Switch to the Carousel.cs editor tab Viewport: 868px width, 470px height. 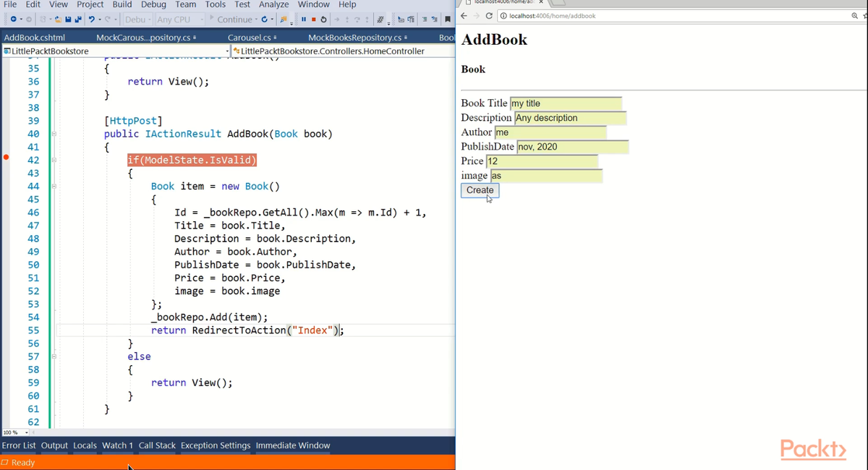[249, 38]
